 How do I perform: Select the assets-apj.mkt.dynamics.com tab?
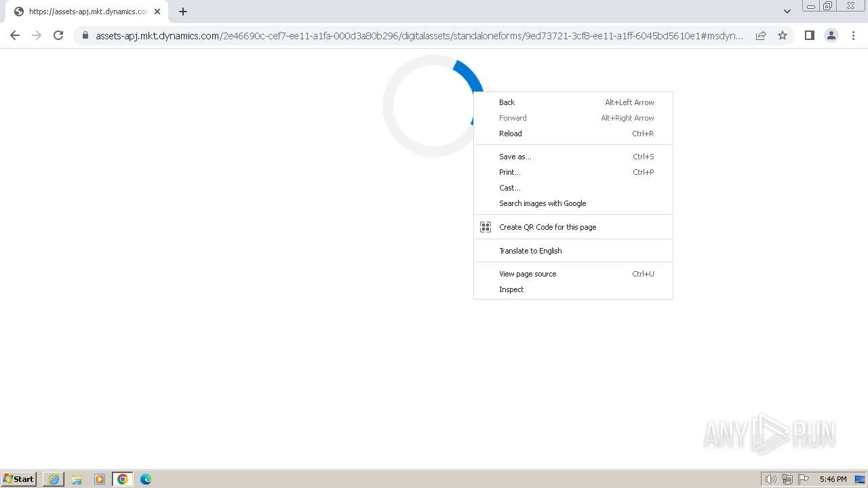pos(86,12)
